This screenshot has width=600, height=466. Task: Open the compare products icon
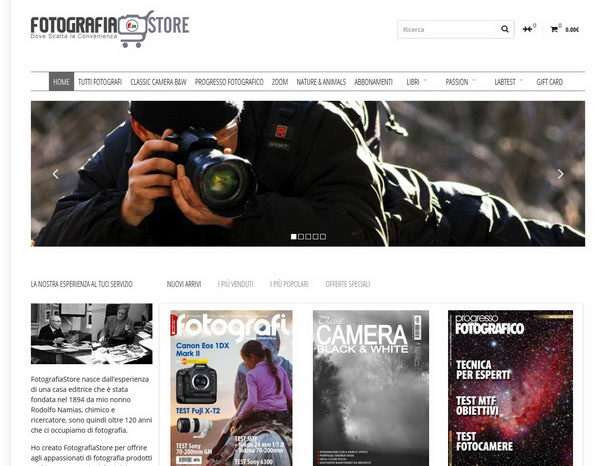coord(527,29)
